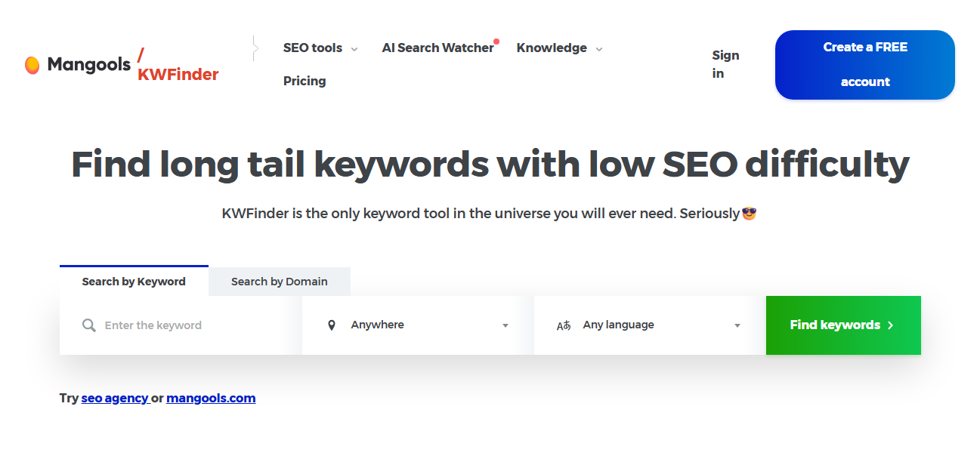
Task: Click the KWFinder wordmark in the header
Action: click(x=178, y=75)
